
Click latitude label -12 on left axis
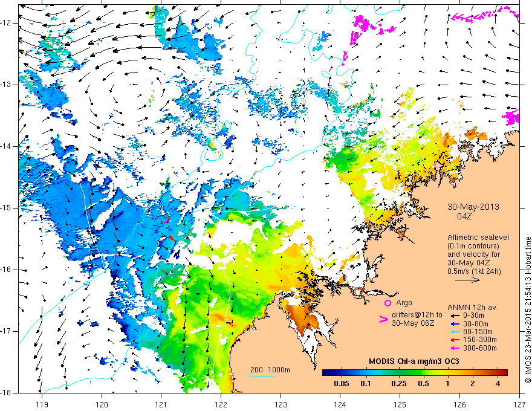coord(6,23)
